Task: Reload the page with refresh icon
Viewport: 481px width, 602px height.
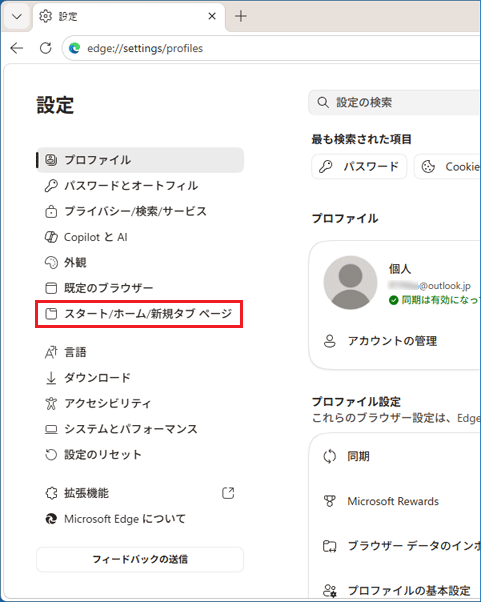Action: [x=46, y=48]
